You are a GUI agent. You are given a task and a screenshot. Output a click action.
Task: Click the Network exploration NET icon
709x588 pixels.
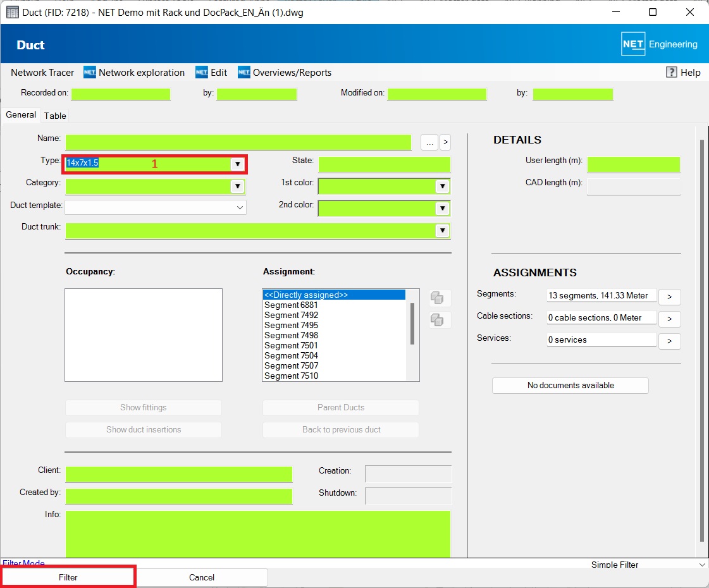point(90,73)
